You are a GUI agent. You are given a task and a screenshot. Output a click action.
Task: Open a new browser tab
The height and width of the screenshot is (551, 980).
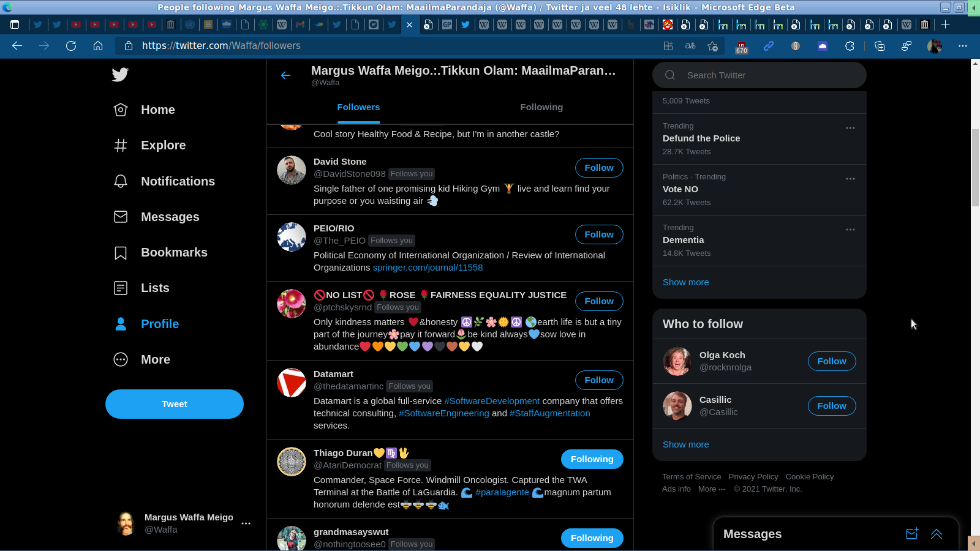[x=945, y=24]
